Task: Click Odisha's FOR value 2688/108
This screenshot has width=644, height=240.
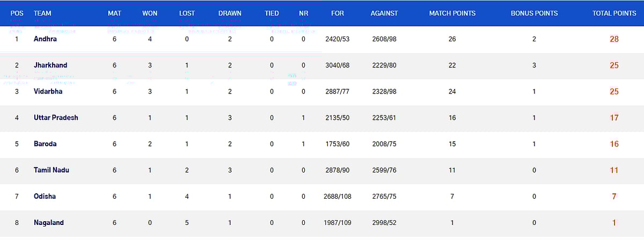Action: point(338,197)
